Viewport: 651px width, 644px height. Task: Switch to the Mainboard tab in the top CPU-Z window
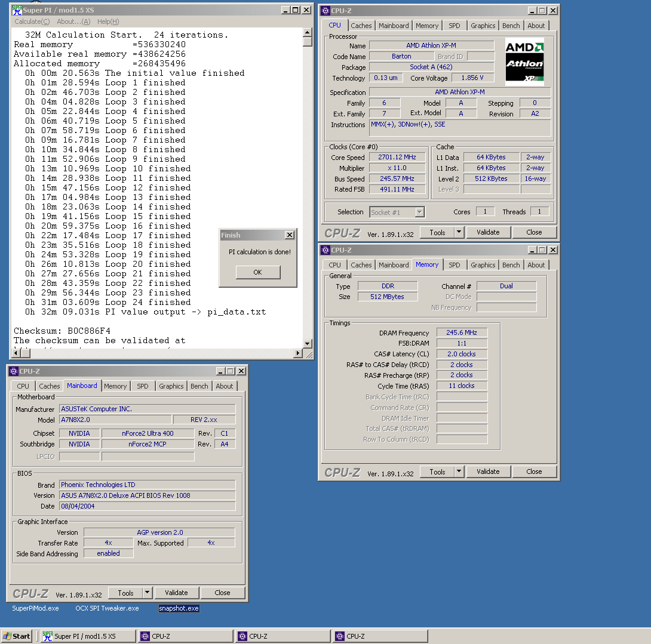[394, 26]
